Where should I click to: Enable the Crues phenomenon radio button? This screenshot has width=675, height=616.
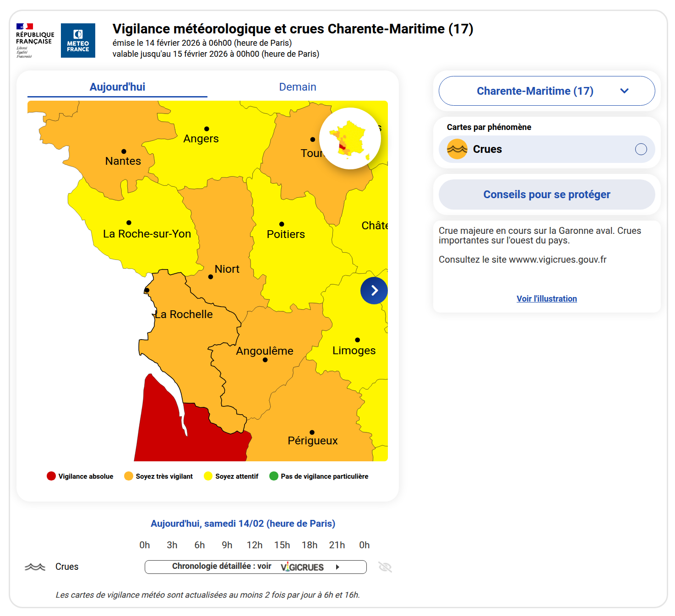click(641, 149)
